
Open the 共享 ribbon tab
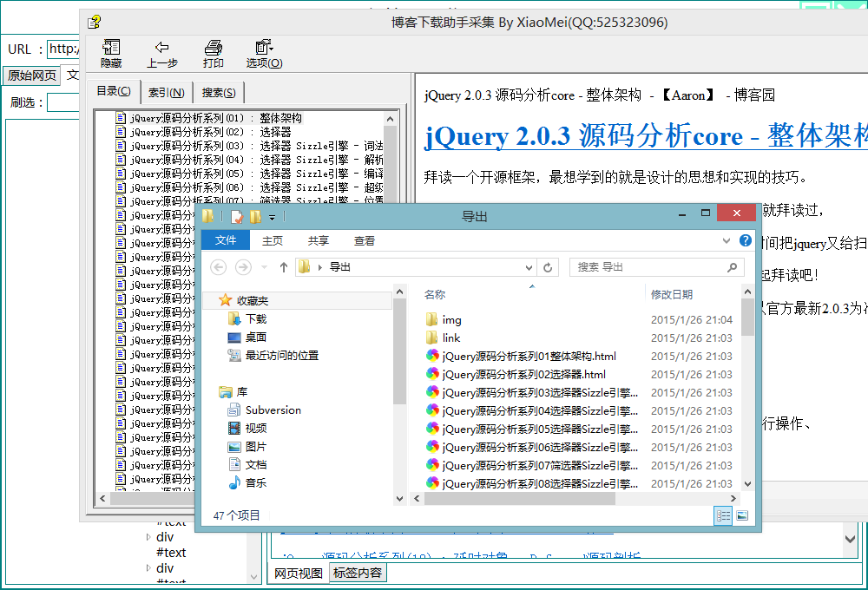click(x=319, y=240)
